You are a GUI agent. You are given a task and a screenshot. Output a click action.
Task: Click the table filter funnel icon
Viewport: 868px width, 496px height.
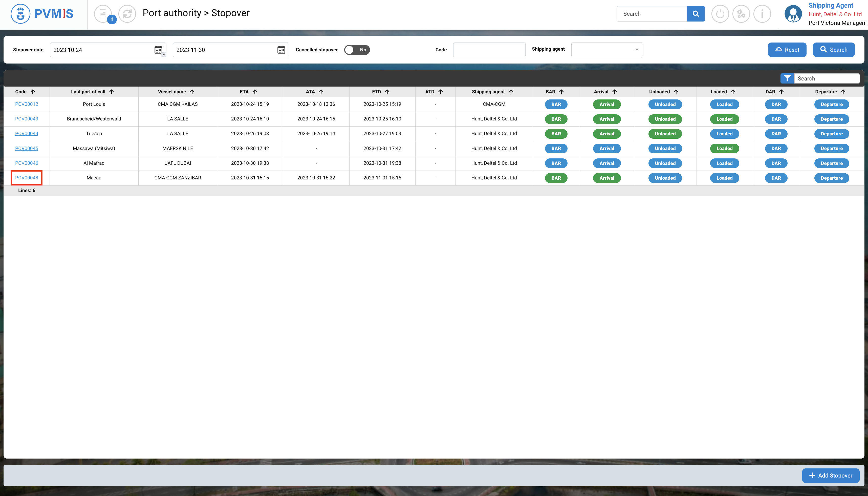click(x=787, y=78)
